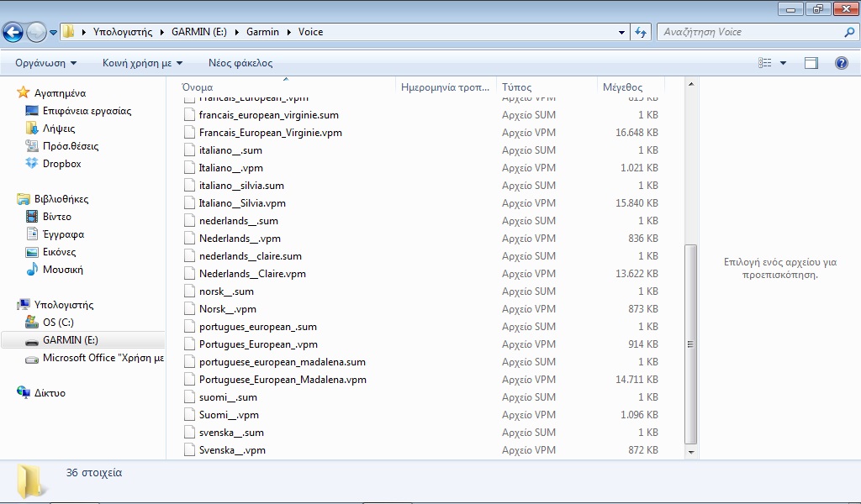
Task: Open the recent locations dropdown arrow
Action: tap(53, 33)
